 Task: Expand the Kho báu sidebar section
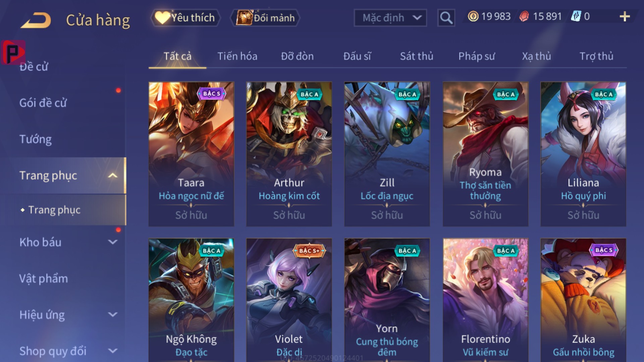point(113,242)
